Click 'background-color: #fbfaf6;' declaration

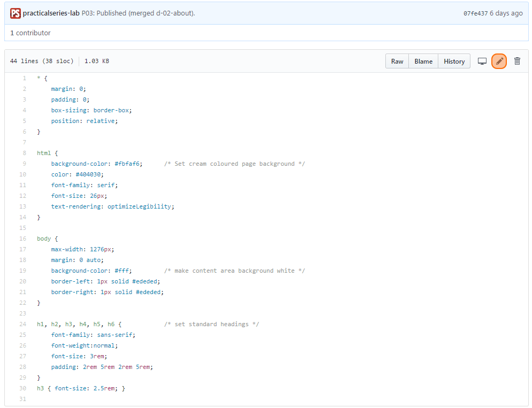(x=97, y=164)
